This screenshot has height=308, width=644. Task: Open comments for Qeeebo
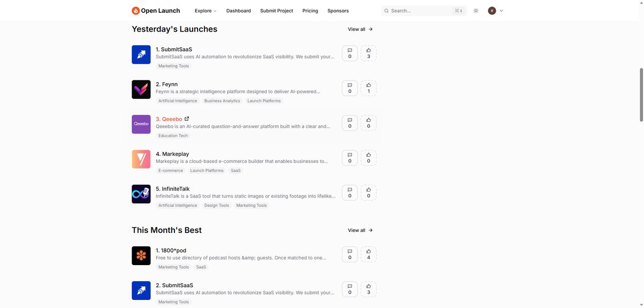350,123
